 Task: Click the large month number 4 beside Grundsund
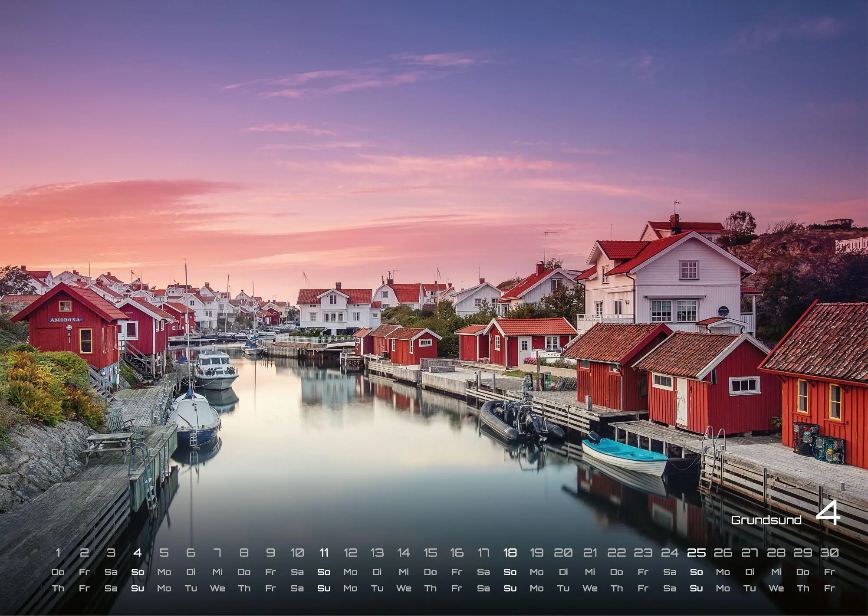828,514
